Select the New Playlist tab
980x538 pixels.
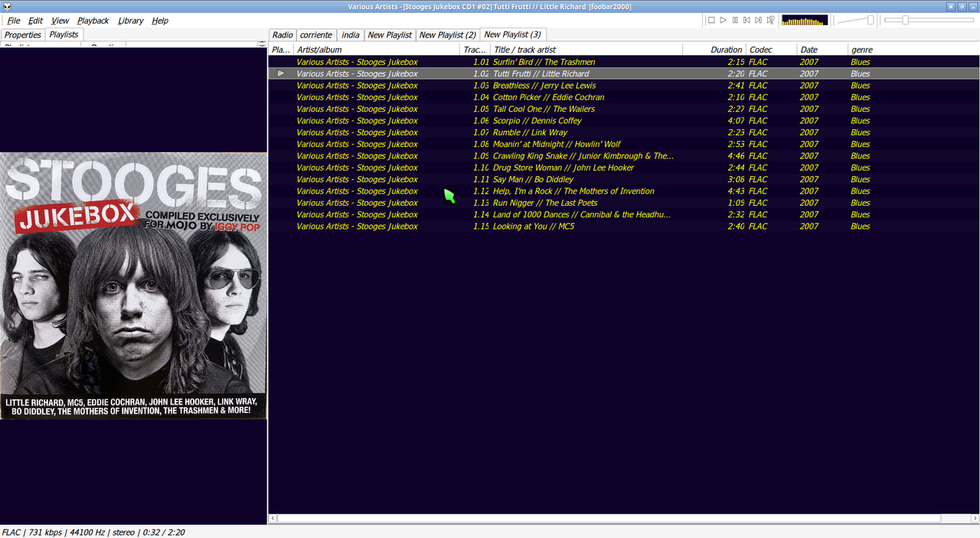pos(390,35)
